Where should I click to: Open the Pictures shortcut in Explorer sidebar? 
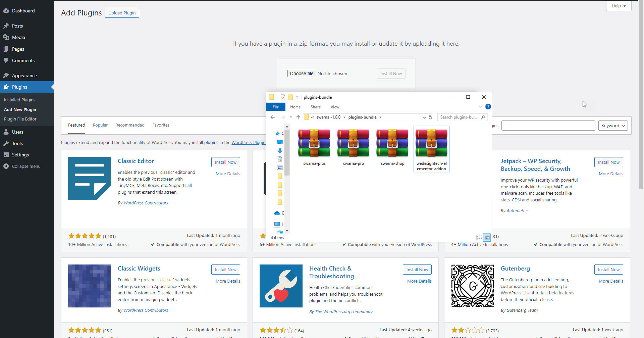[x=280, y=167]
